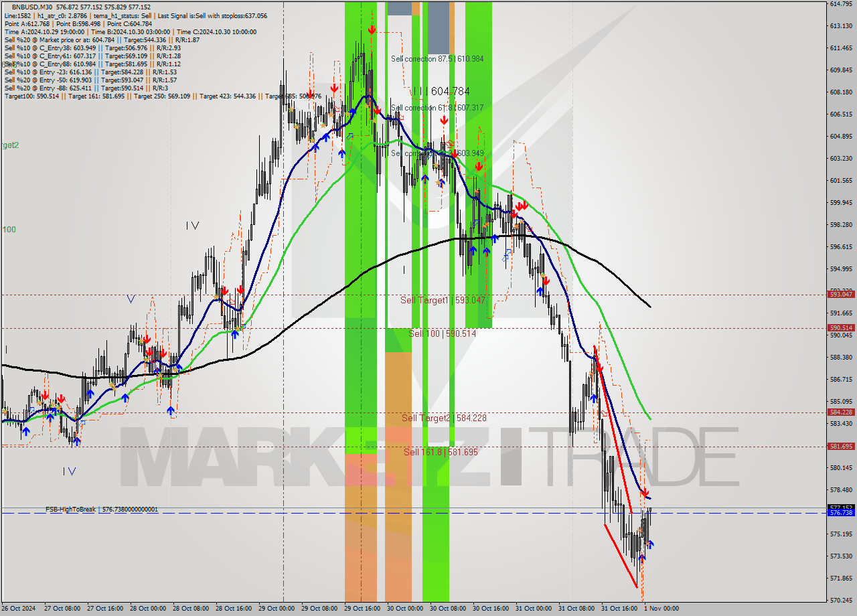Image resolution: width=857 pixels, height=616 pixels.
Task: Click the '29 Oct 16:00' time axis label
Action: [361, 609]
